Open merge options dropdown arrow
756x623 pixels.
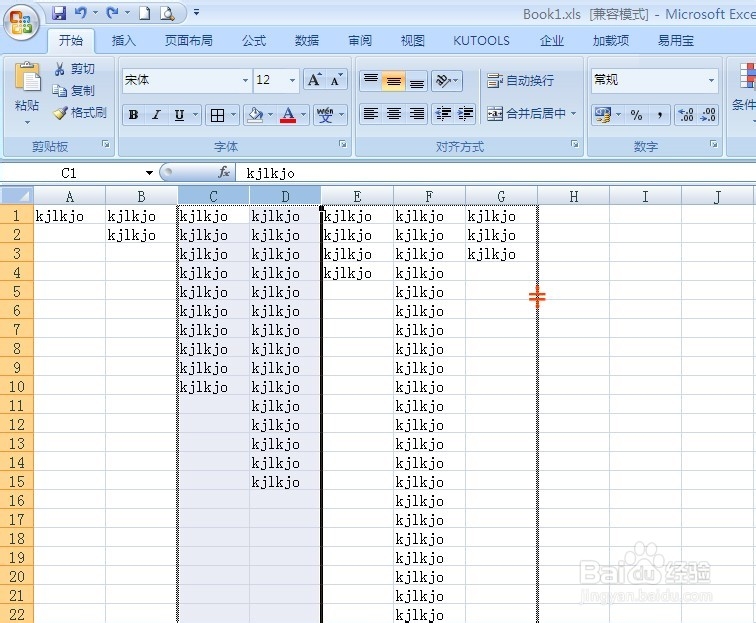[574, 114]
